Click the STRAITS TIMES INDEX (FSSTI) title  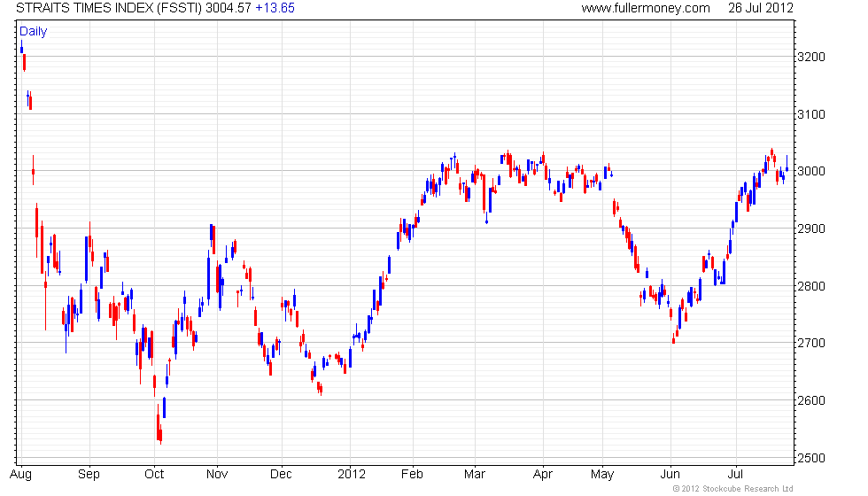tap(109, 8)
